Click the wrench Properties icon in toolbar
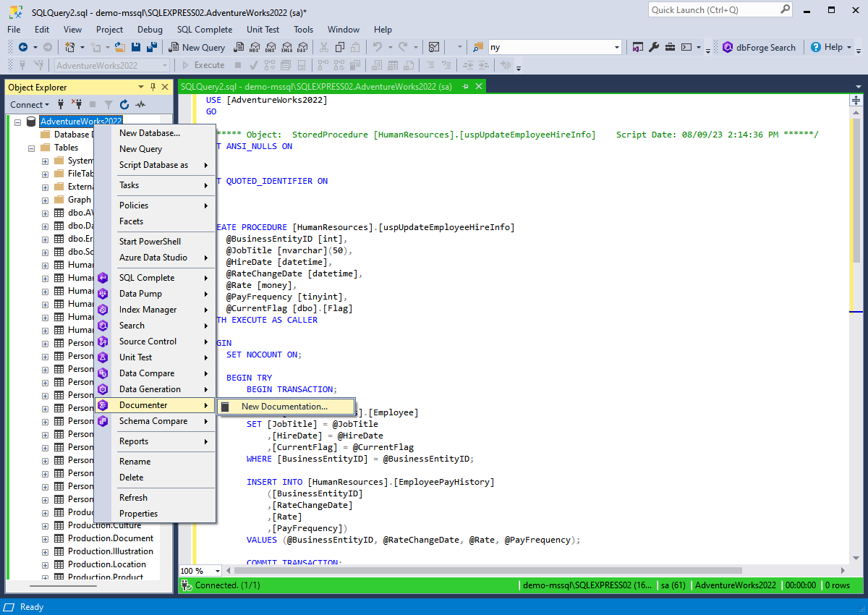 point(654,47)
